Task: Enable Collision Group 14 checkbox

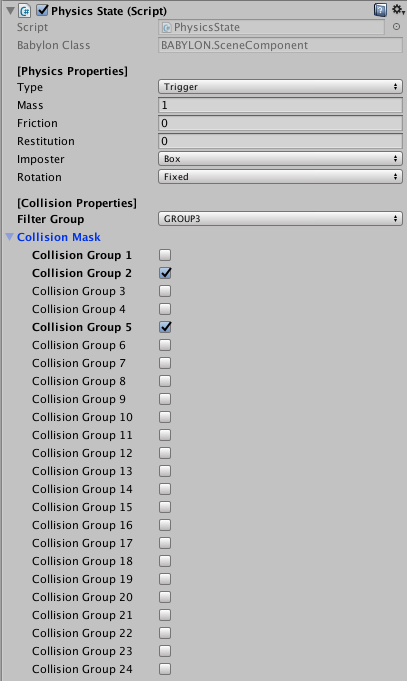Action: pos(165,489)
